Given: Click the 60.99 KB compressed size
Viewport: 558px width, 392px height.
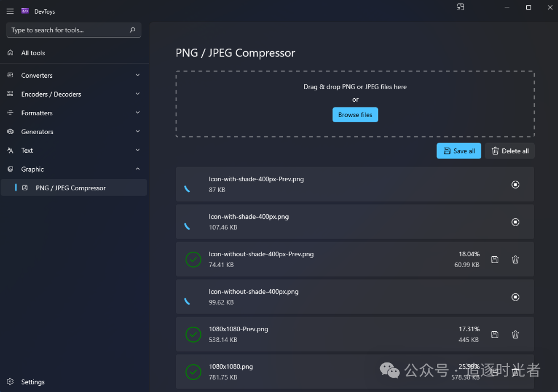Looking at the screenshot, I should (467, 265).
